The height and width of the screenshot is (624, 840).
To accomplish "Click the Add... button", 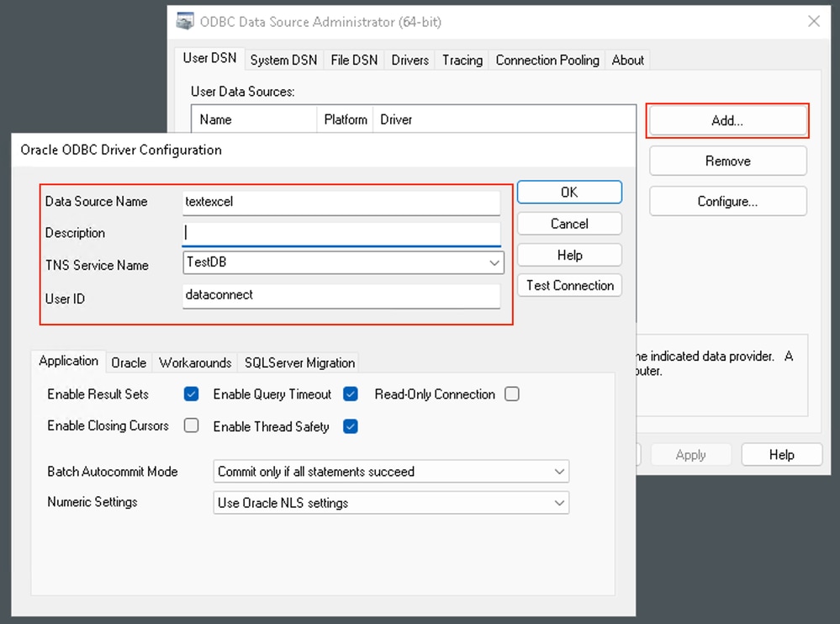I will point(727,120).
